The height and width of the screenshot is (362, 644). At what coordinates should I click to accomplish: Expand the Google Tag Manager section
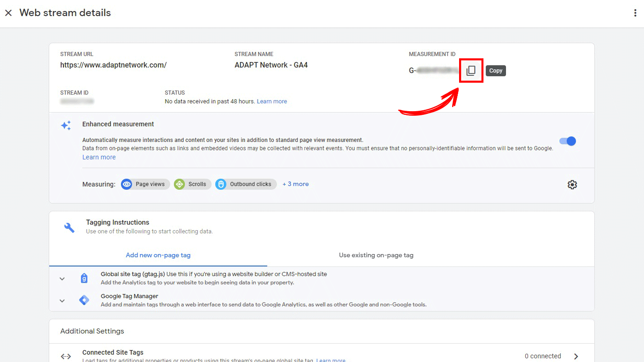[62, 301]
